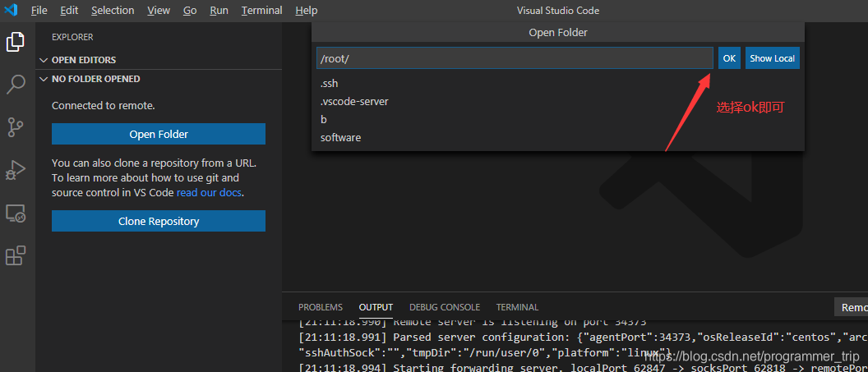868x372 pixels.
Task: Select the software folder entry
Action: 558,138
